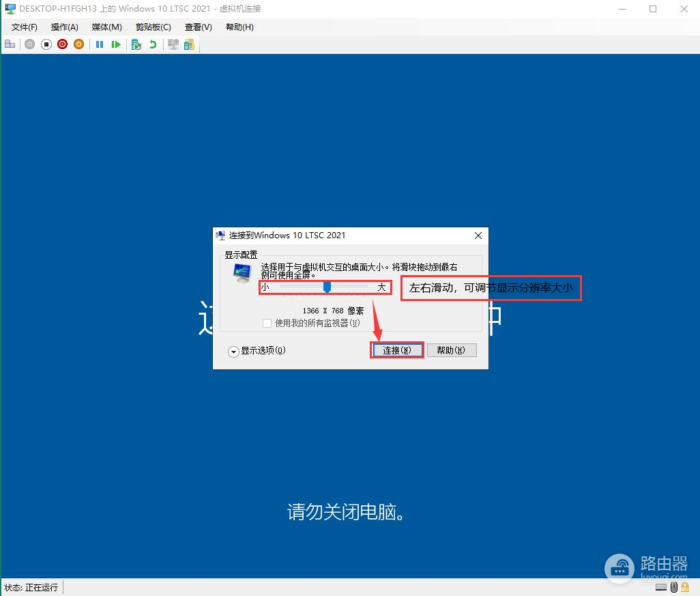Click the orange Save state icon
The width and height of the screenshot is (700, 596).
78,44
